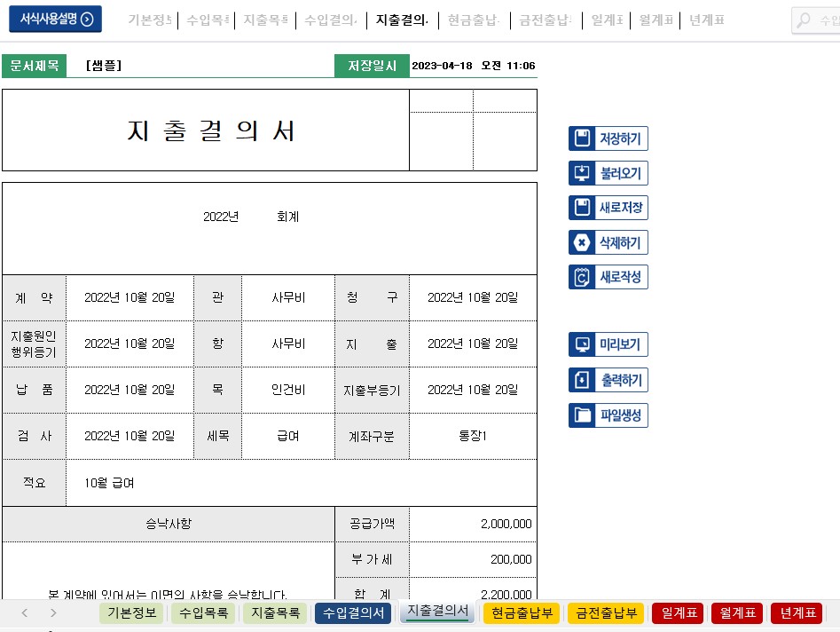Click the 삭제하기 delete X icon
The width and height of the screenshot is (840, 632).
coord(582,242)
